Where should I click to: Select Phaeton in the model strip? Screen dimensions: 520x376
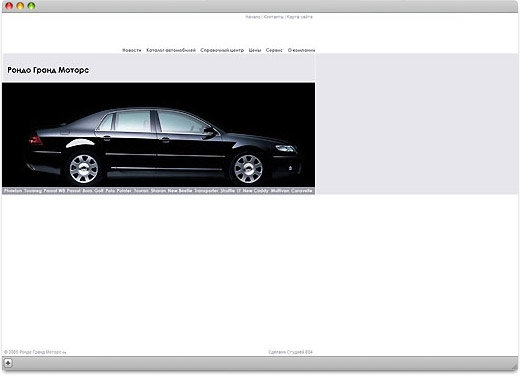(x=13, y=191)
